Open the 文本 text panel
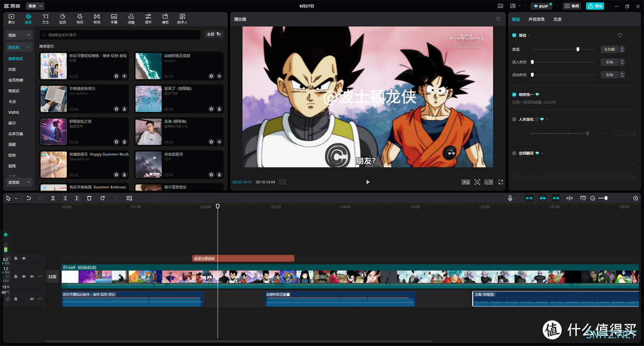The height and width of the screenshot is (346, 644). pyautogui.click(x=45, y=19)
